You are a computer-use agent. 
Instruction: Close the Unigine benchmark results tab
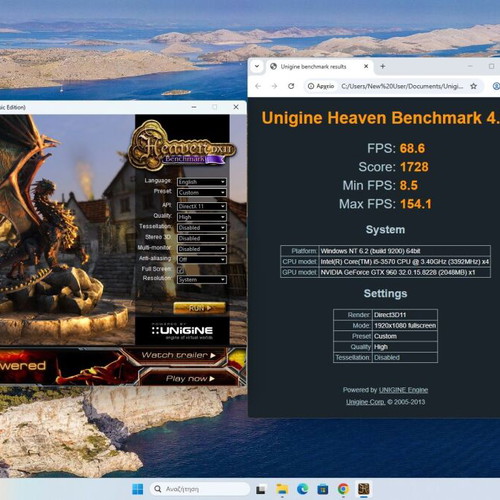(x=366, y=66)
